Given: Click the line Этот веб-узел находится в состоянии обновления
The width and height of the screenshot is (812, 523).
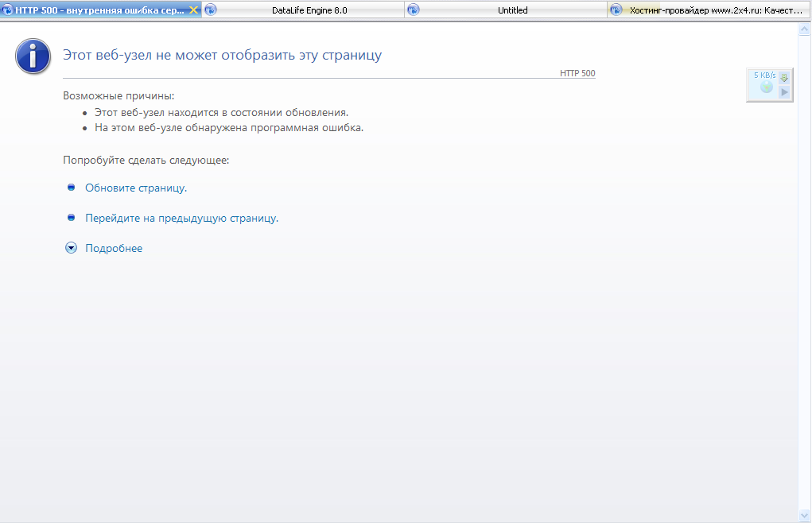Looking at the screenshot, I should pyautogui.click(x=222, y=112).
